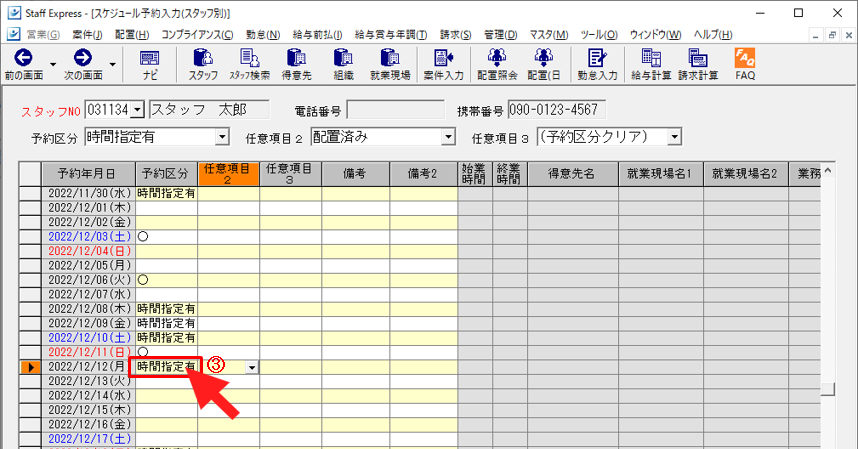858x449 pixels.
Task: Open the ヘルプ(H) menu
Action: (712, 35)
